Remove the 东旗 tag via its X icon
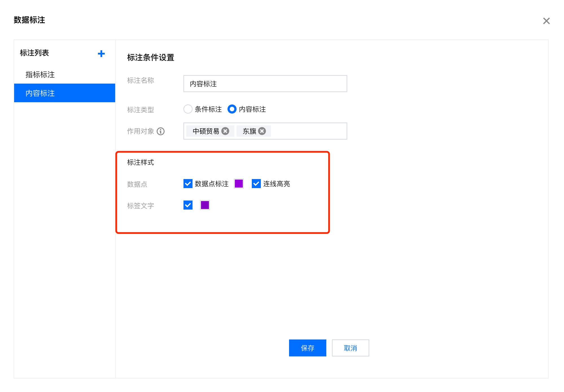 tap(262, 131)
